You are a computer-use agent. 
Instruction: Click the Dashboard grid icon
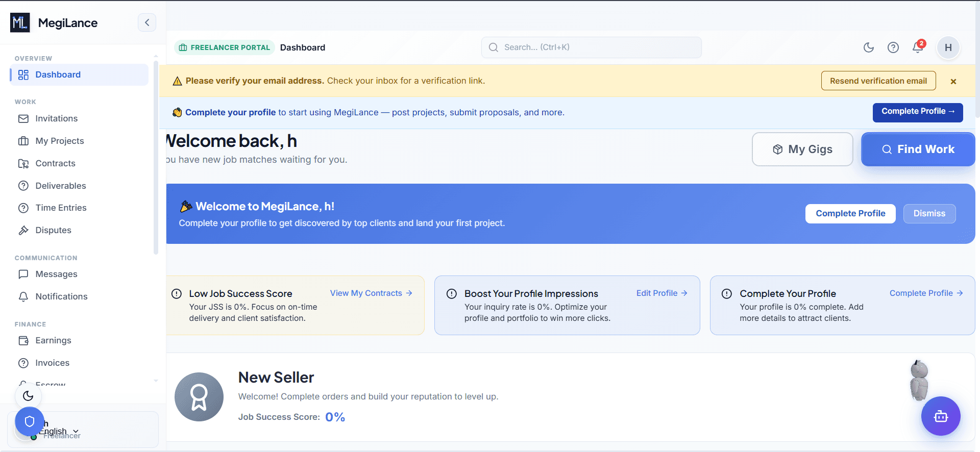(23, 74)
